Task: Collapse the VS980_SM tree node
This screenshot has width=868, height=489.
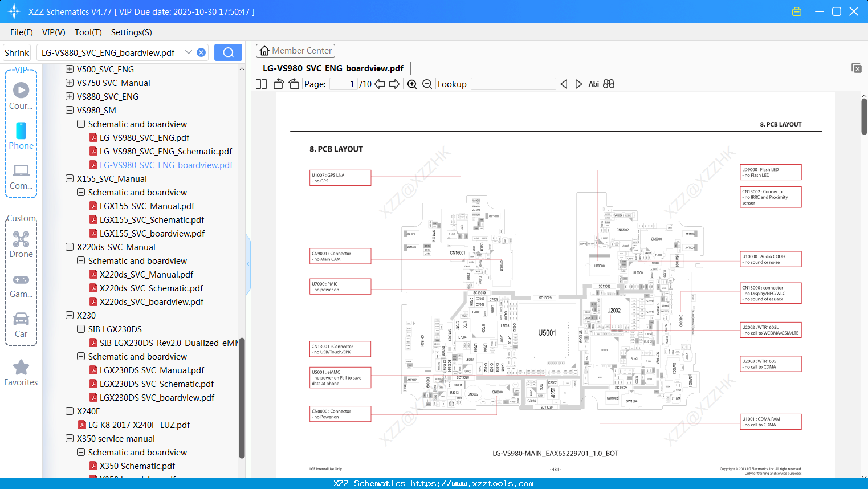Action: tap(69, 110)
